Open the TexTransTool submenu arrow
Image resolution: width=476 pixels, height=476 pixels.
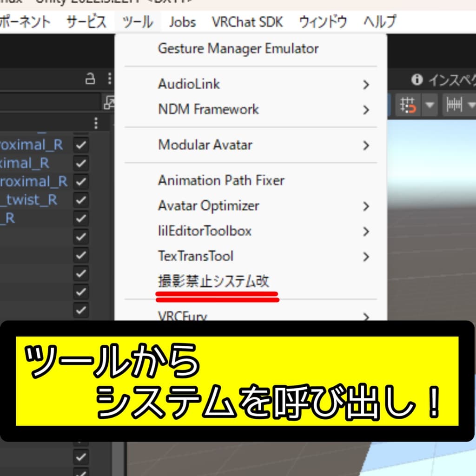pyautogui.click(x=367, y=256)
